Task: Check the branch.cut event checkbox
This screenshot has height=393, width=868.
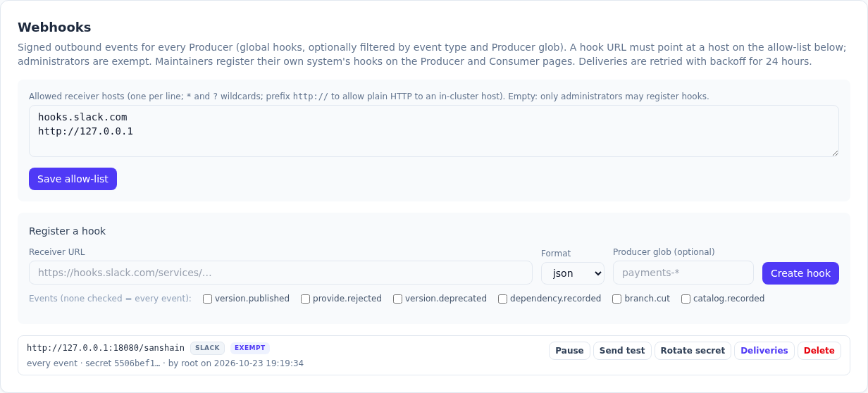Action: coord(616,299)
